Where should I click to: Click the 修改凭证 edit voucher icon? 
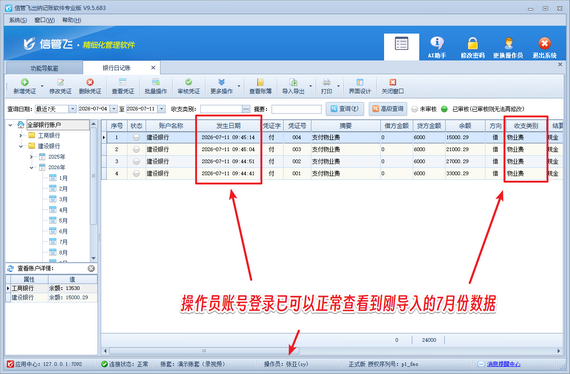coord(60,83)
